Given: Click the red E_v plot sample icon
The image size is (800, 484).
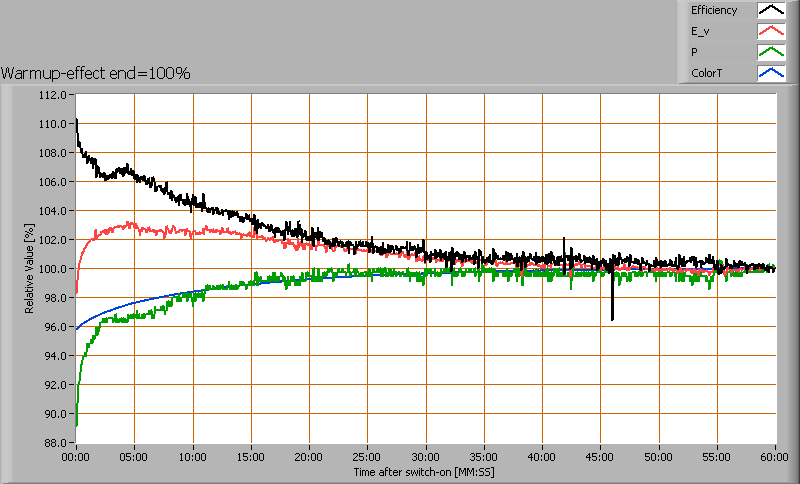Looking at the screenshot, I should click(770, 31).
